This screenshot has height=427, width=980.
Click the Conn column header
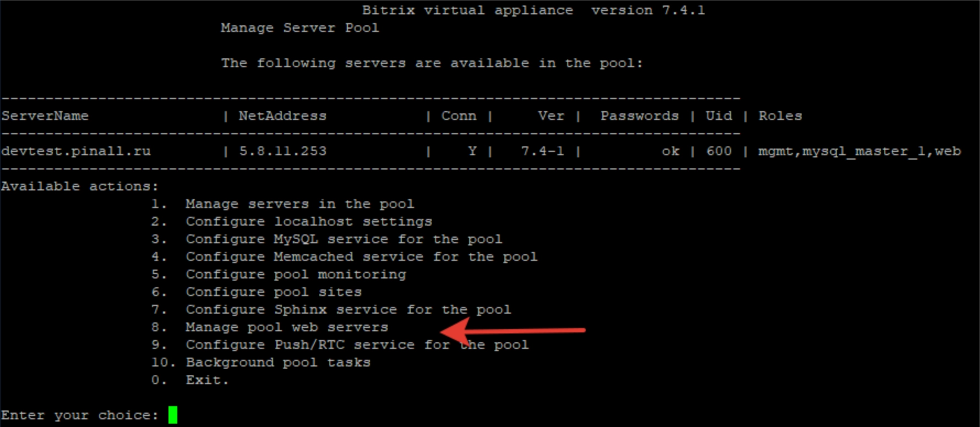coord(459,116)
